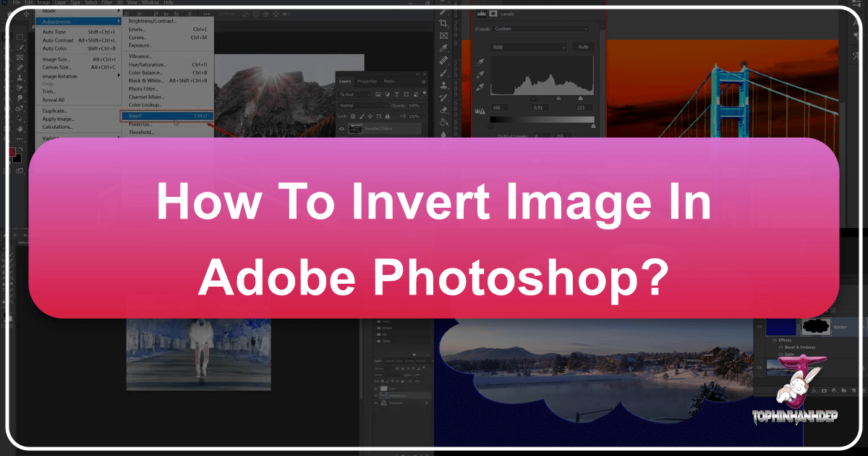Image resolution: width=868 pixels, height=456 pixels.
Task: Open the RGB channel dropdown in Levels
Action: coord(528,47)
